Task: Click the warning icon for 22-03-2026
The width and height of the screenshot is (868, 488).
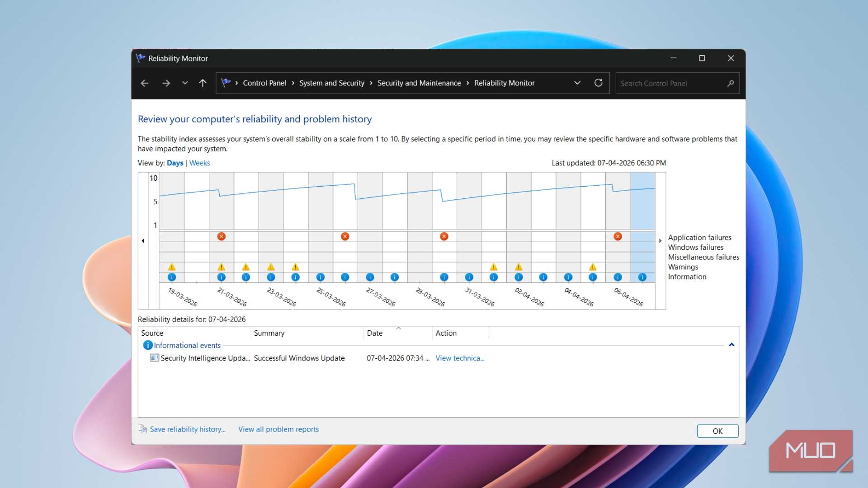Action: point(246,267)
